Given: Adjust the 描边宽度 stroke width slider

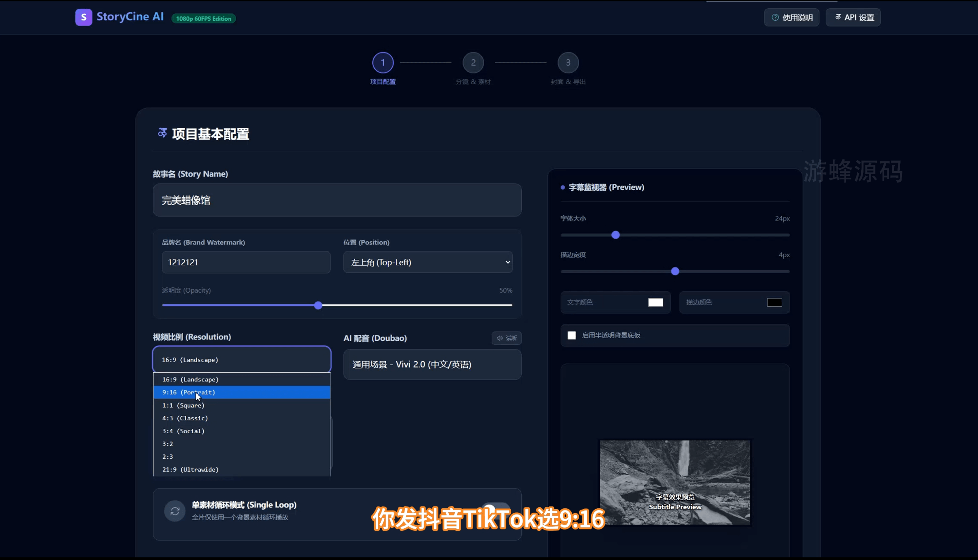Looking at the screenshot, I should [x=675, y=271].
